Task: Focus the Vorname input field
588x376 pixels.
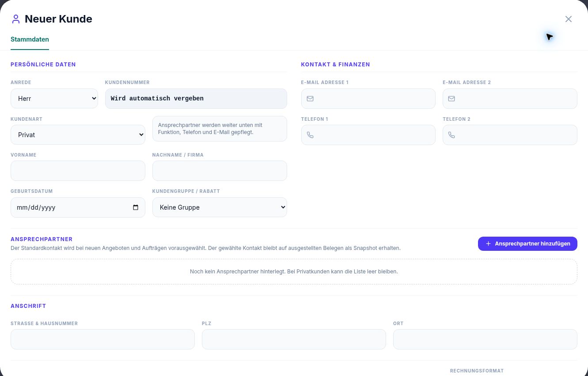Action: [x=78, y=171]
